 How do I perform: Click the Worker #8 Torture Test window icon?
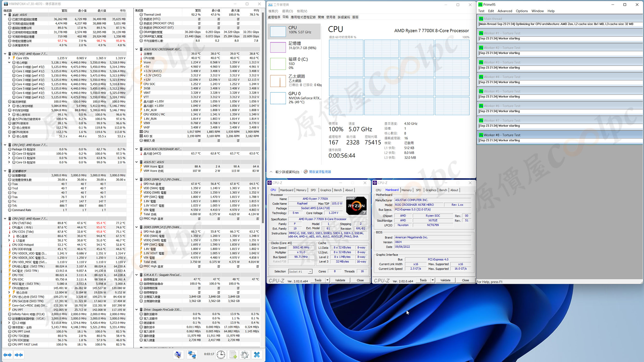[481, 135]
